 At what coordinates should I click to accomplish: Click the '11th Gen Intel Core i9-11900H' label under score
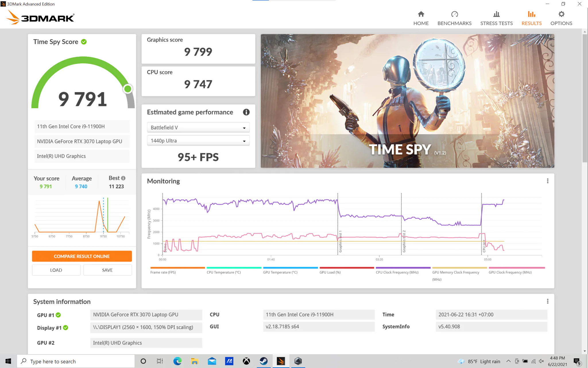[x=82, y=126]
